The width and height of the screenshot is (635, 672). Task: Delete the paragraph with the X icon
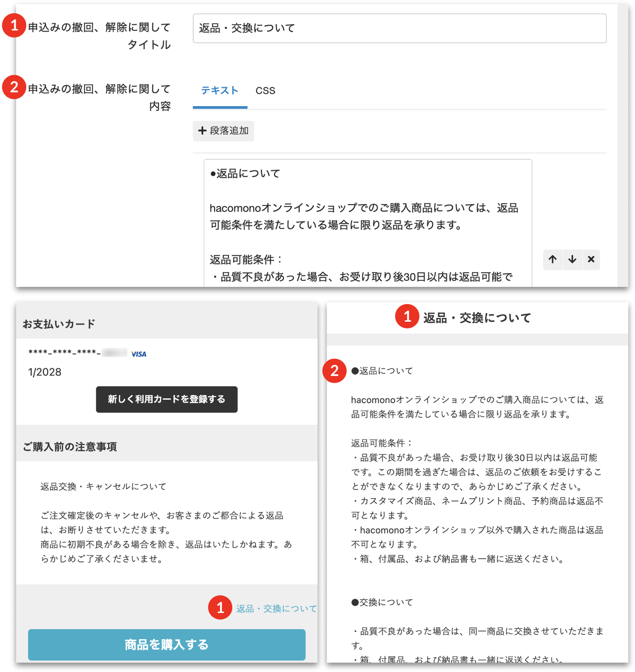point(591,259)
